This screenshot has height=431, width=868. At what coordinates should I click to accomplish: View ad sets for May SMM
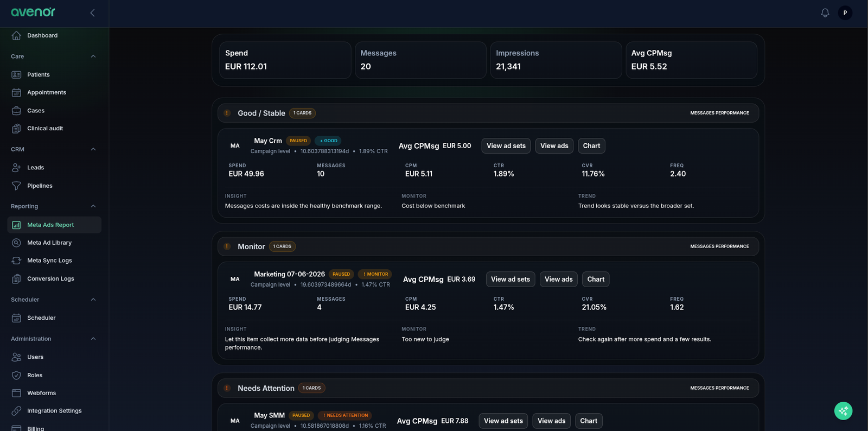click(503, 421)
